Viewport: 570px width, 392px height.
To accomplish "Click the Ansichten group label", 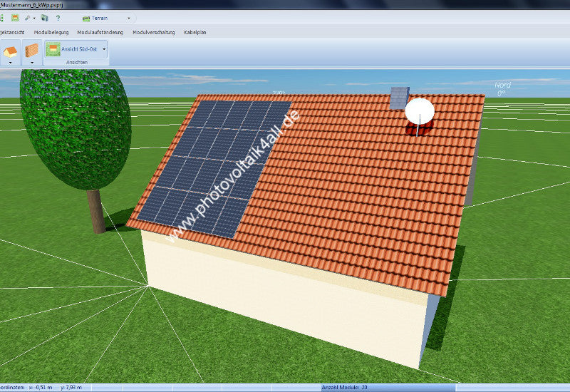I will pyautogui.click(x=77, y=63).
